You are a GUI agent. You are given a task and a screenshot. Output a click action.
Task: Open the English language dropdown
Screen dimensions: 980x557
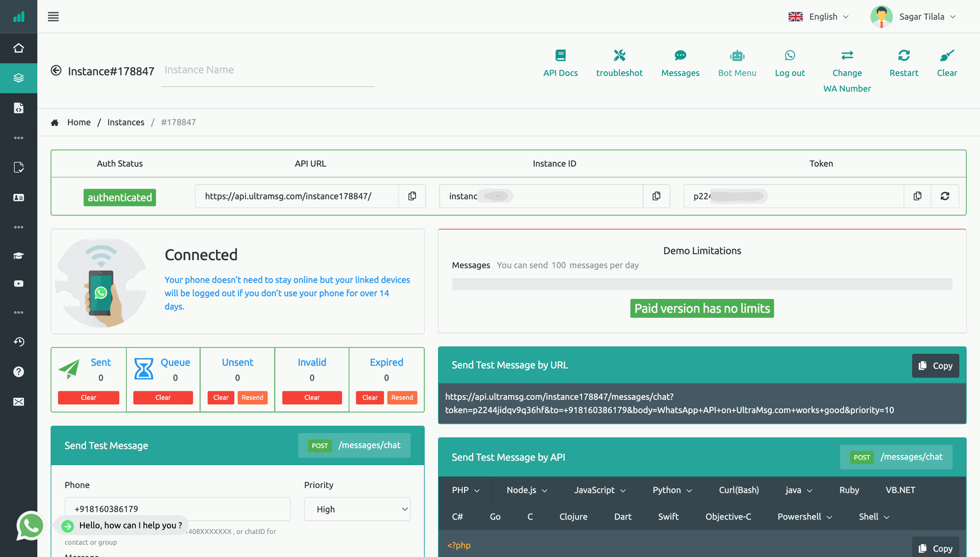coord(818,17)
